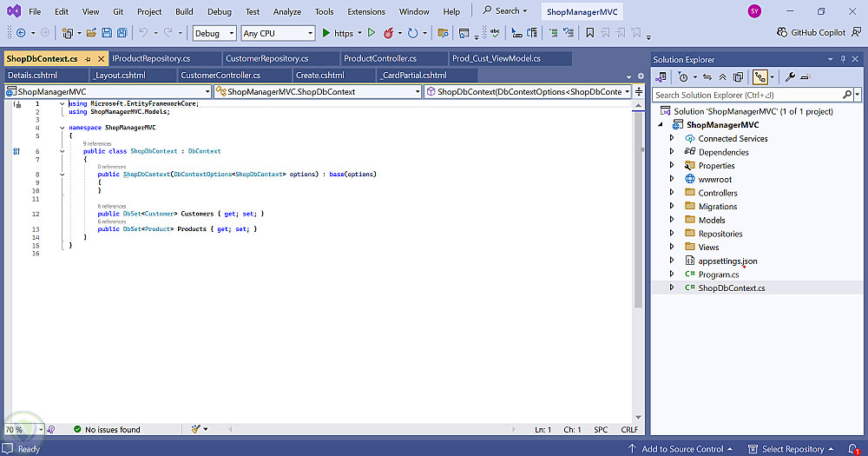
Task: Click the Save All toolbar icon
Action: click(122, 33)
